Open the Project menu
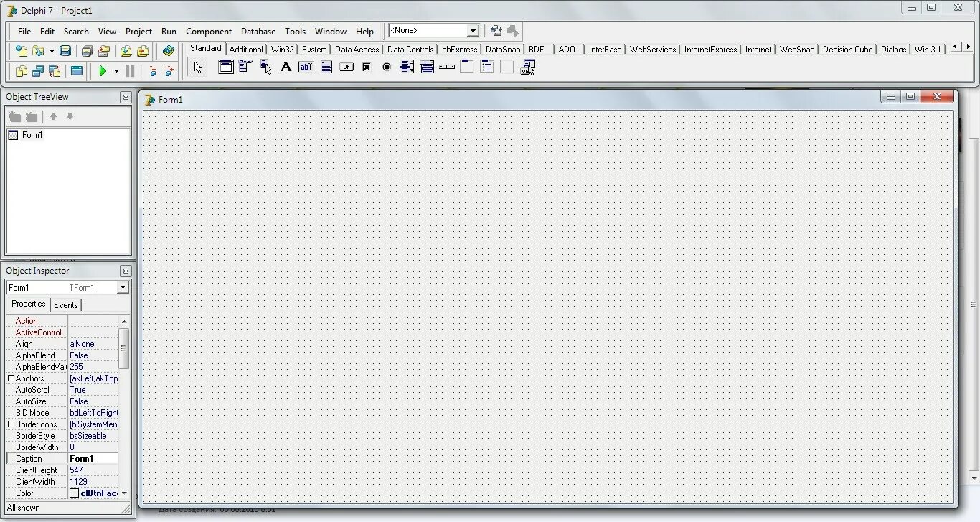980x522 pixels. point(138,32)
